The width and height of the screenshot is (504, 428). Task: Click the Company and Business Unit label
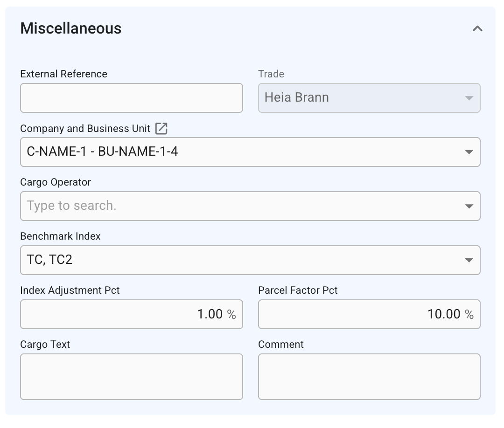(x=85, y=129)
